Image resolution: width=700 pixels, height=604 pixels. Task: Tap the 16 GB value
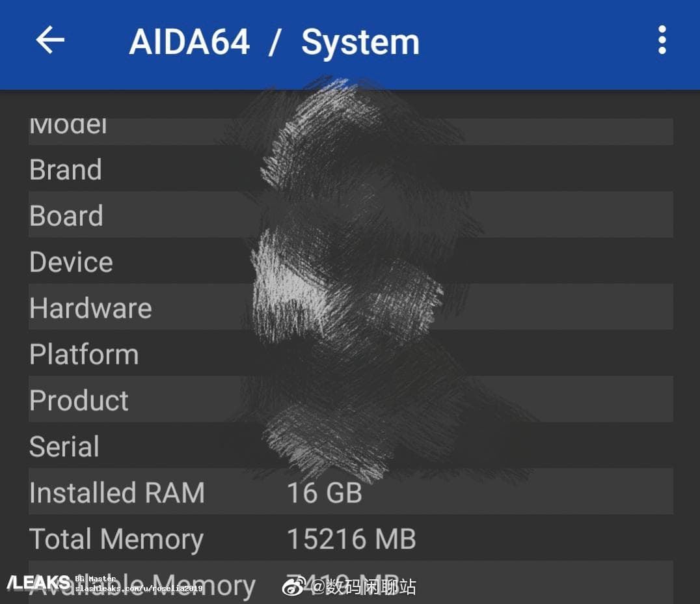pos(324,493)
